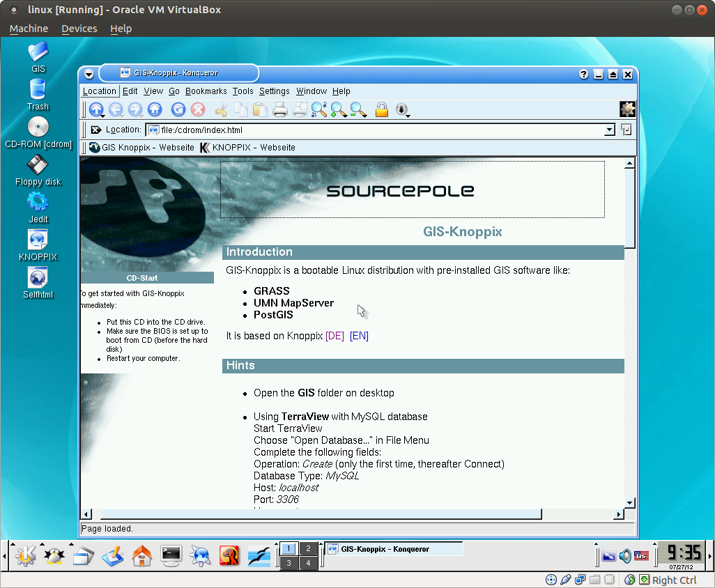The width and height of the screenshot is (715, 588).
Task: Open the GIS folder on desktop
Action: (x=38, y=57)
